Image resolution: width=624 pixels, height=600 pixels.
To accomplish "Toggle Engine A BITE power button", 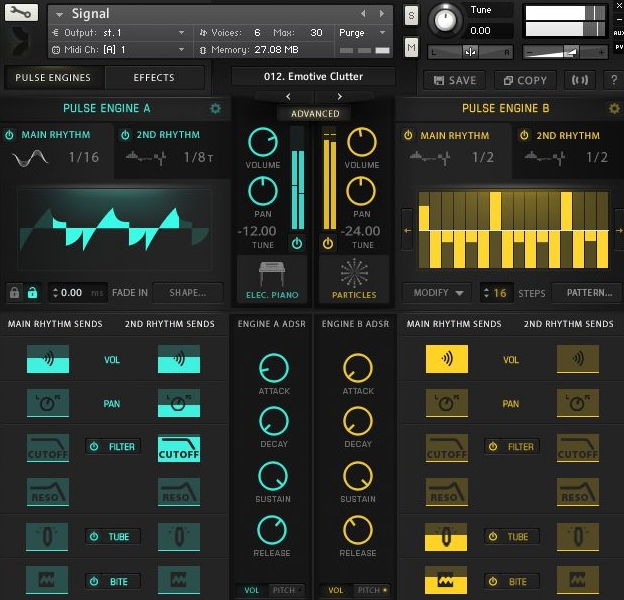I will point(94,581).
